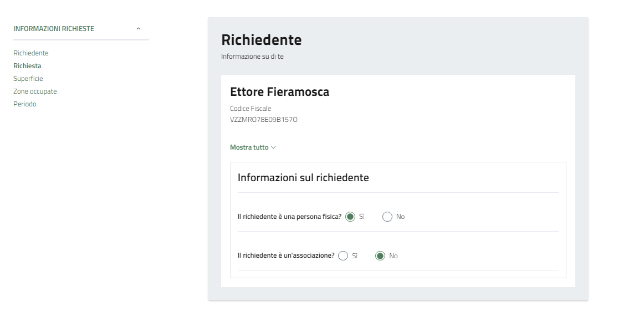The image size is (644, 312).
Task: Click the associazione question label
Action: (286, 256)
